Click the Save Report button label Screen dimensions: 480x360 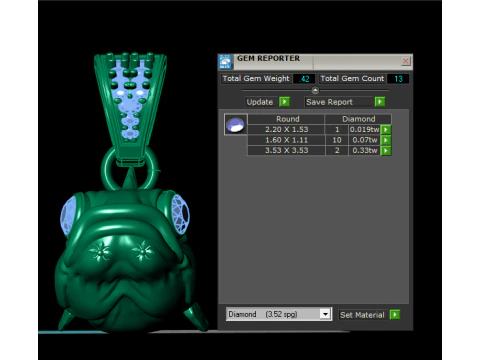click(x=329, y=102)
